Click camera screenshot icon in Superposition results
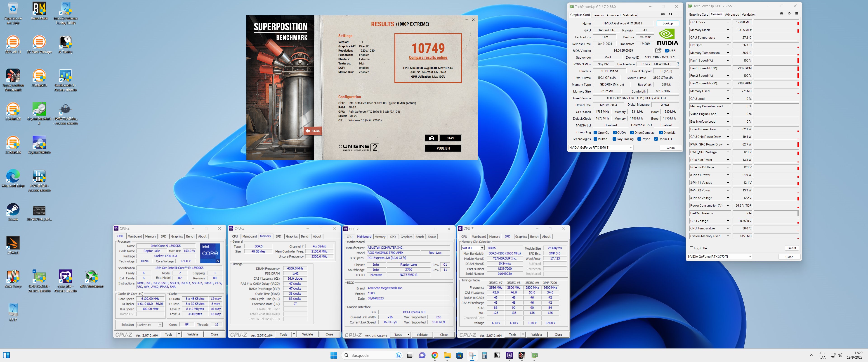Image resolution: width=868 pixels, height=362 pixels. pyautogui.click(x=431, y=138)
